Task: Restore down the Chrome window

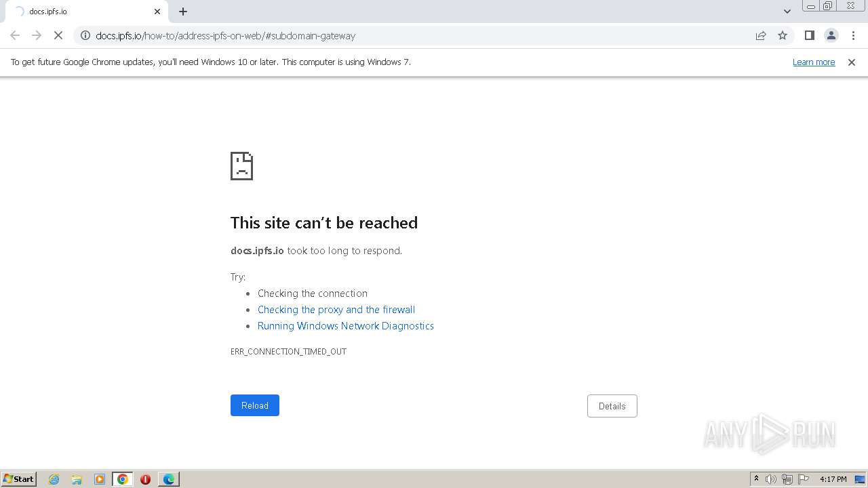Action: click(x=828, y=5)
